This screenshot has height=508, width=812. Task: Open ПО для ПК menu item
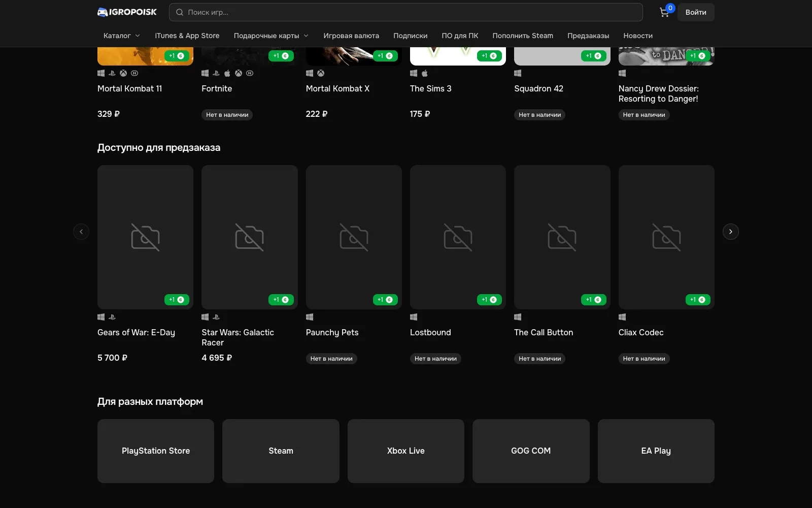(460, 36)
